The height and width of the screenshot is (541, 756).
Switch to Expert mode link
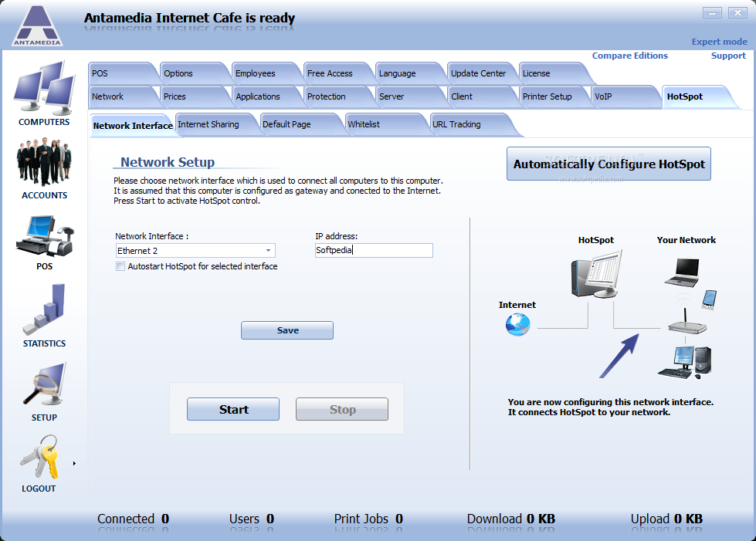pyautogui.click(x=720, y=42)
